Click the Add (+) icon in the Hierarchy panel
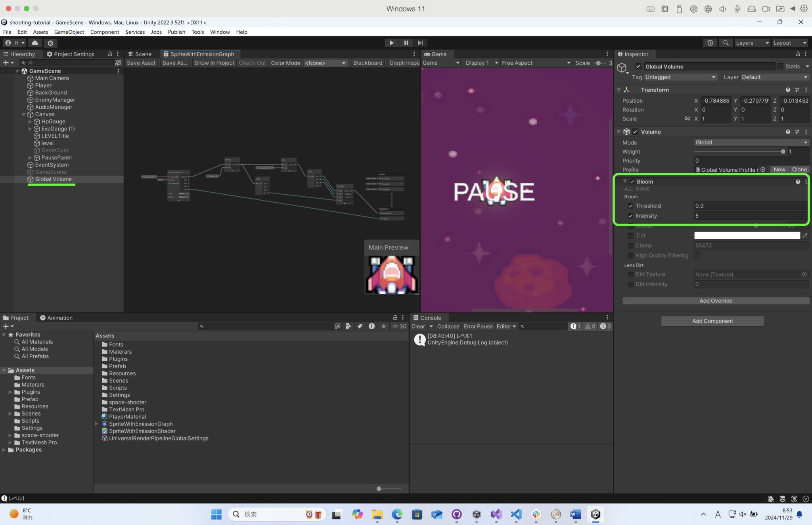The height and width of the screenshot is (525, 812). tap(6, 63)
